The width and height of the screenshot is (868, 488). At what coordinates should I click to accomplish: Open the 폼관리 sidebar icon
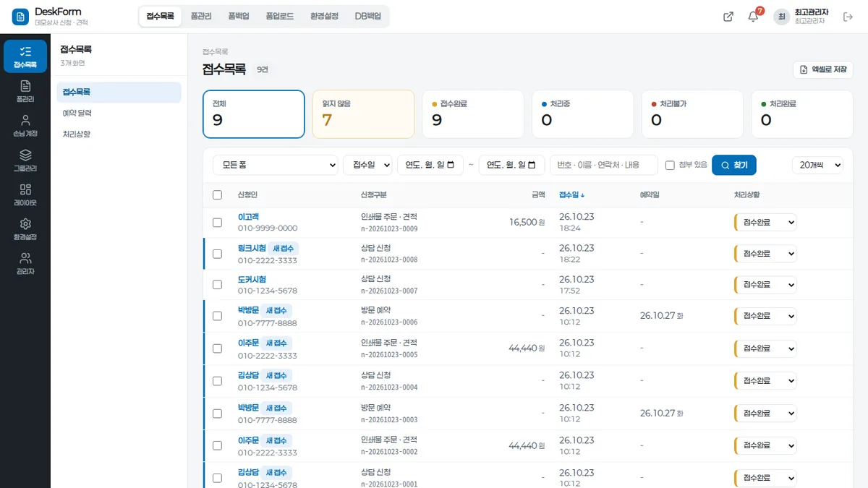[25, 91]
